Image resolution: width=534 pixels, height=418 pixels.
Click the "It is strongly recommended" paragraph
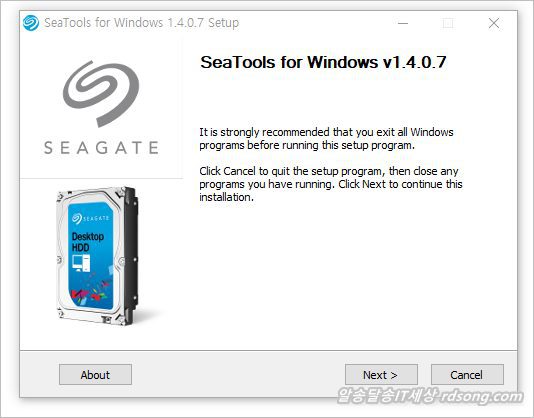[x=326, y=139]
